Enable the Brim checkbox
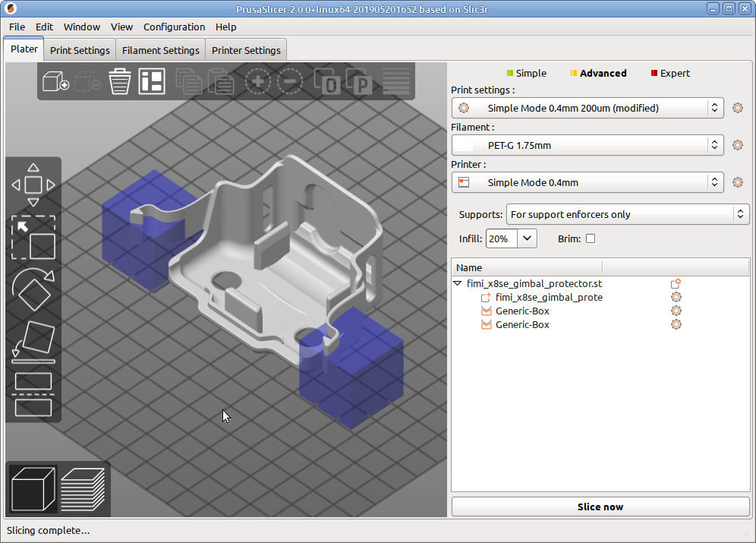The image size is (756, 543). tap(591, 238)
